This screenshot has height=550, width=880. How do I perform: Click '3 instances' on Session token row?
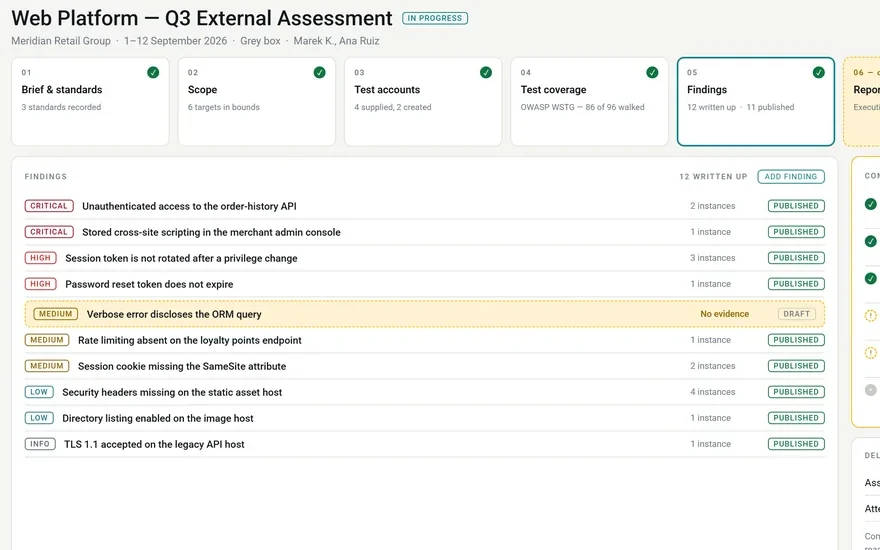pyautogui.click(x=713, y=258)
